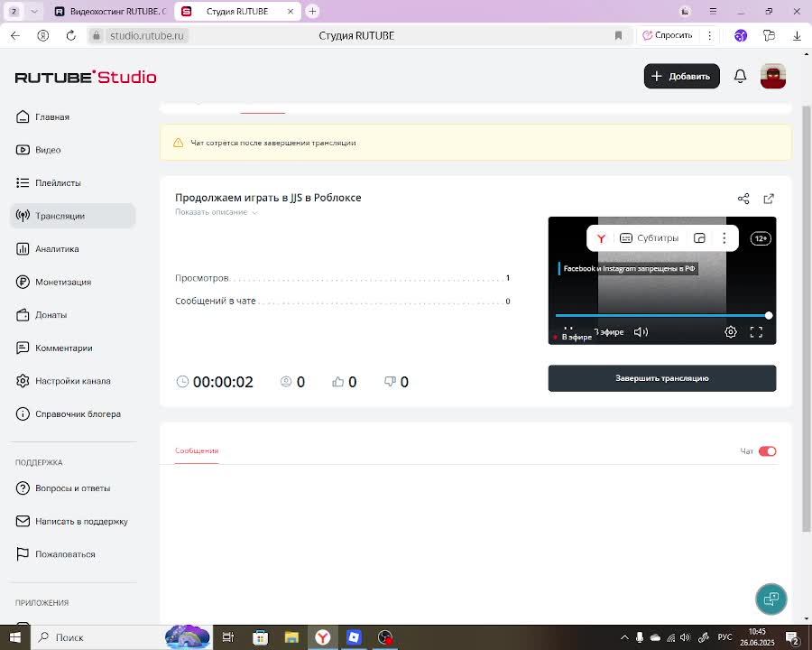
Task: Open the РУС language switcher
Action: 724,637
